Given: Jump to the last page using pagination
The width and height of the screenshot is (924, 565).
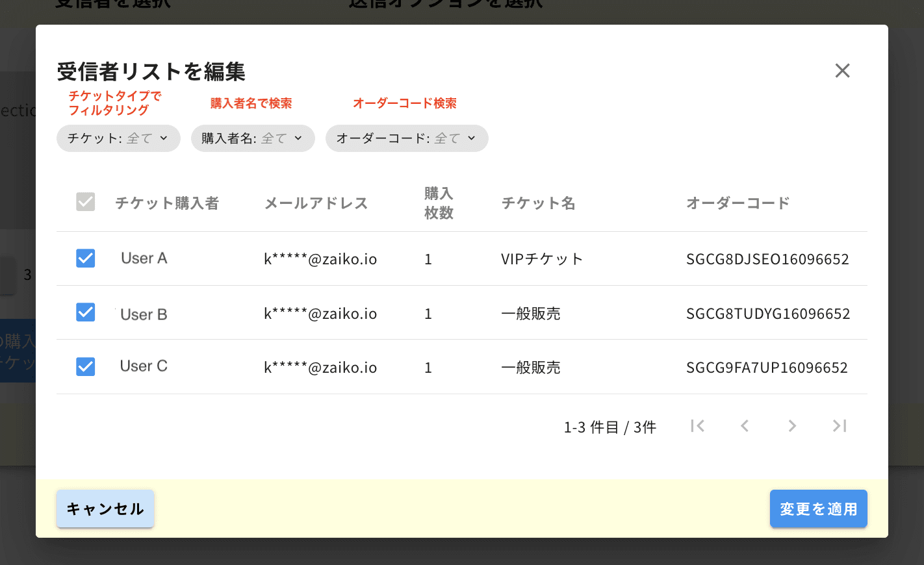Looking at the screenshot, I should tap(839, 426).
